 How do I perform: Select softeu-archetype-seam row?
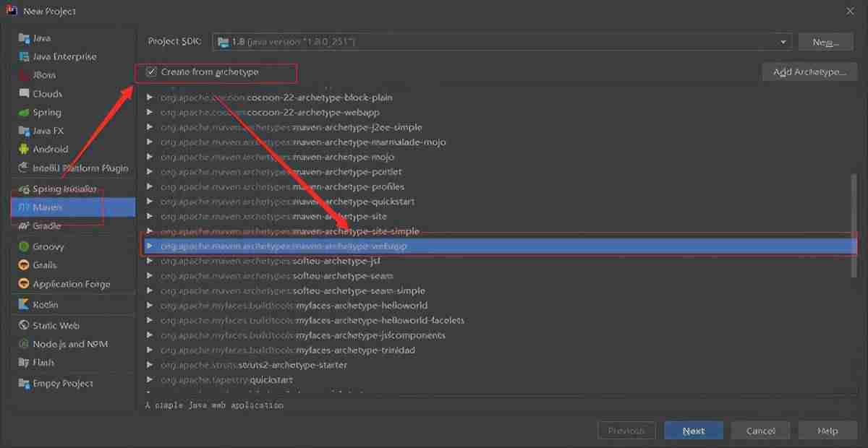499,276
